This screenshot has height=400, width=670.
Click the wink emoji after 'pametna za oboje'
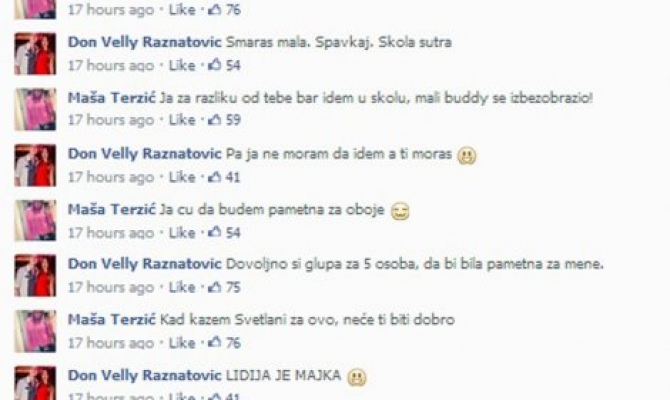point(400,211)
